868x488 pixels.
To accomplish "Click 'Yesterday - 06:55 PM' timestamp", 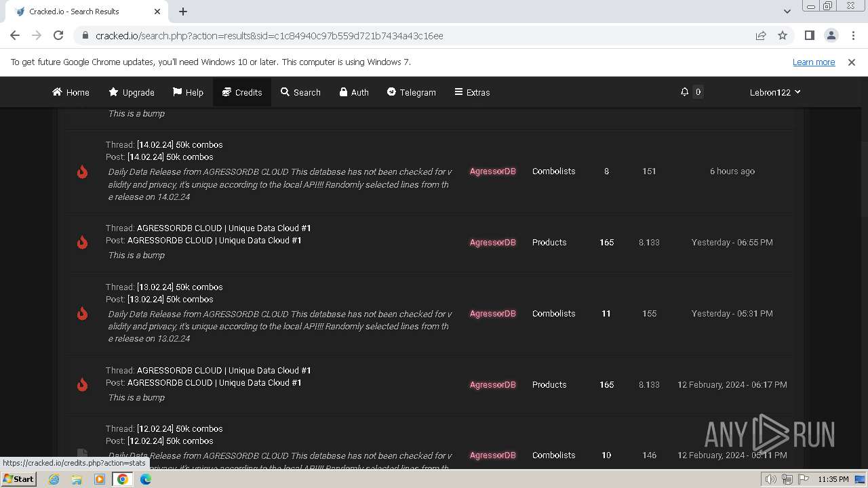I will [x=732, y=242].
